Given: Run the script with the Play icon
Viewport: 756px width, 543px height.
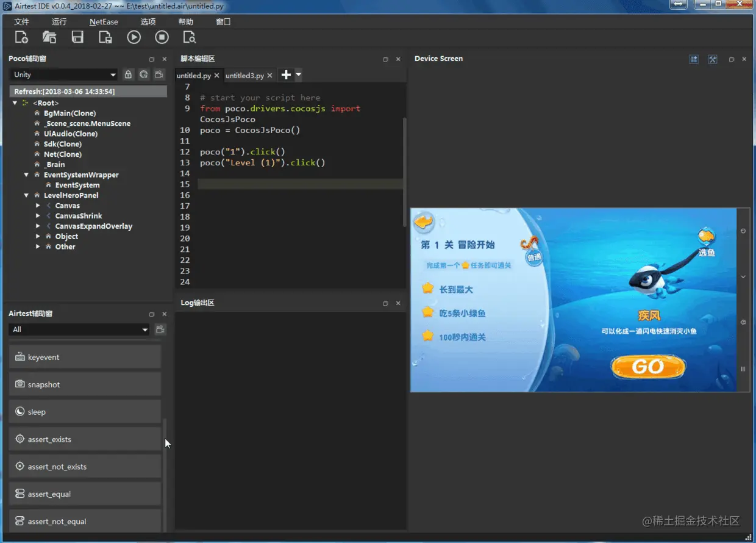Looking at the screenshot, I should [134, 37].
